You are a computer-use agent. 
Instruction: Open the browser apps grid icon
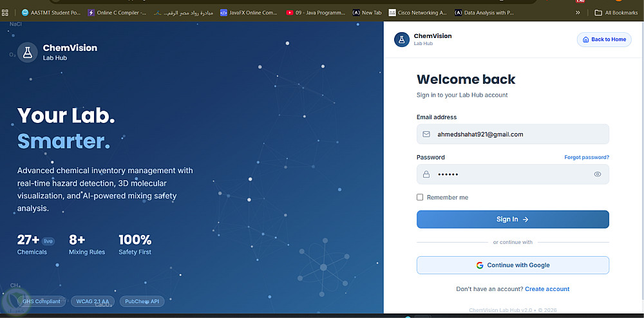[5, 13]
